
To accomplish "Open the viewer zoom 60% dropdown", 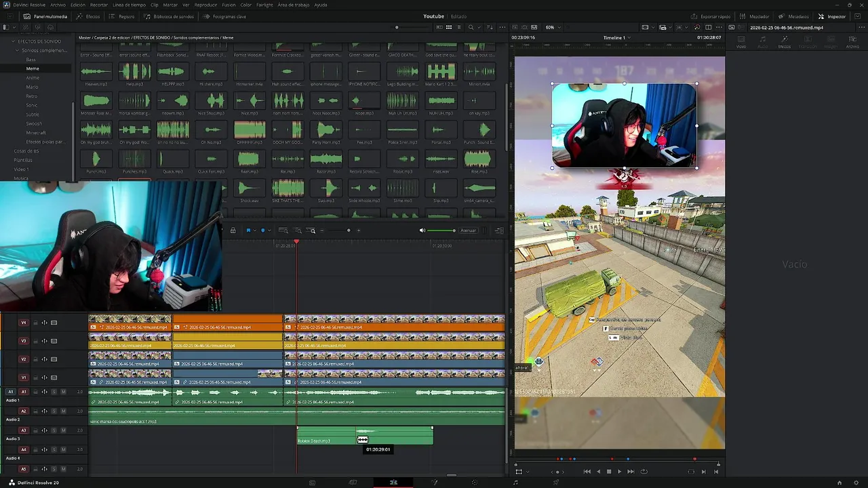I will [552, 27].
